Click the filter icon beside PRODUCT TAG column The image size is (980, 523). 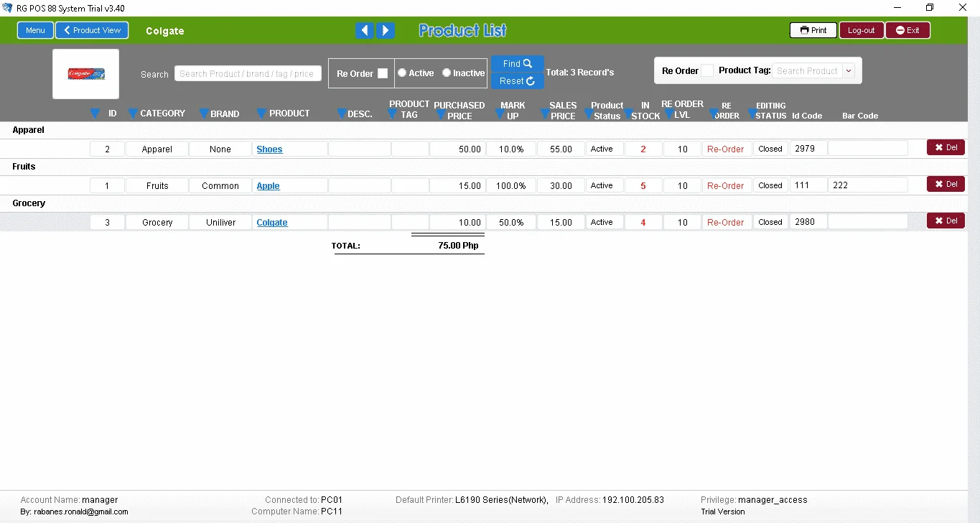pos(392,114)
